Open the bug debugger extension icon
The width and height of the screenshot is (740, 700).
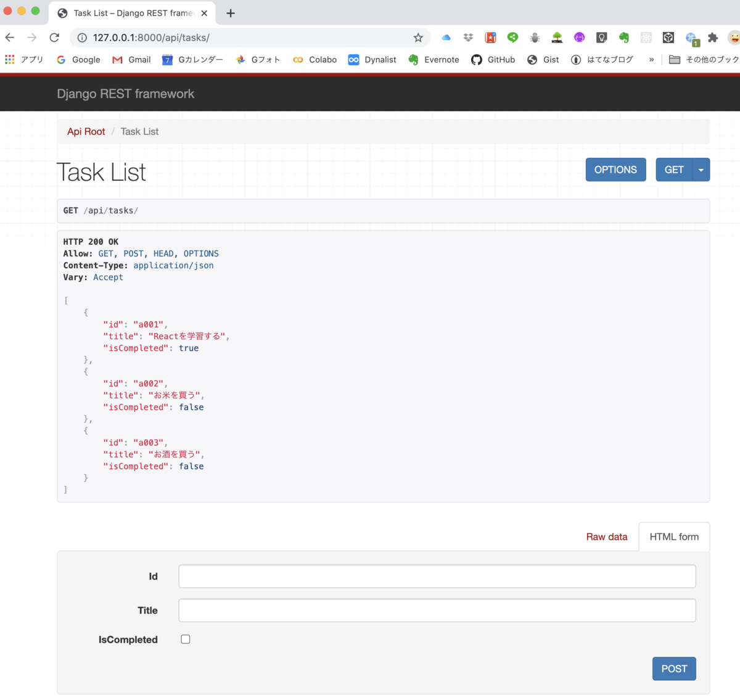[x=535, y=38]
